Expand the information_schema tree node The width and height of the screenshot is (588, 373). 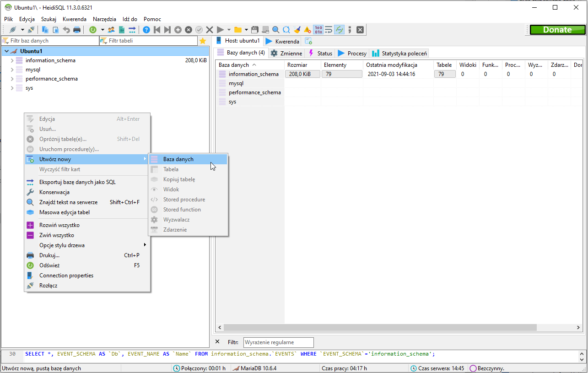coord(12,60)
